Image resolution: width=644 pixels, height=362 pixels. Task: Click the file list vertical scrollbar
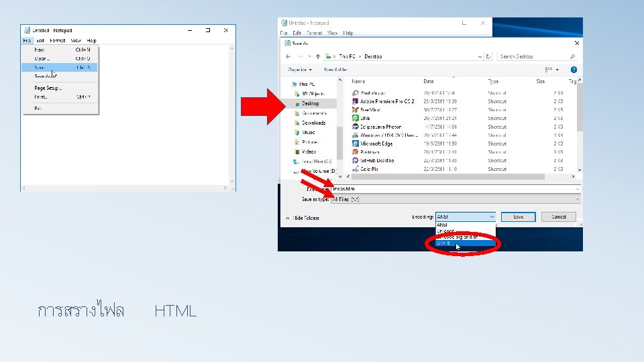coord(580,107)
